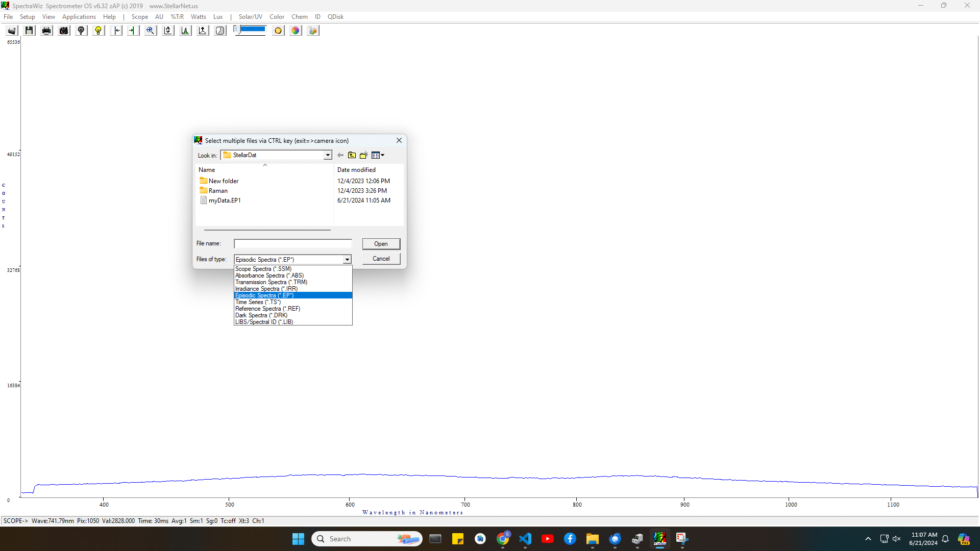980x551 pixels.
Task: Click the yellow sun toolbar icon
Action: [278, 31]
